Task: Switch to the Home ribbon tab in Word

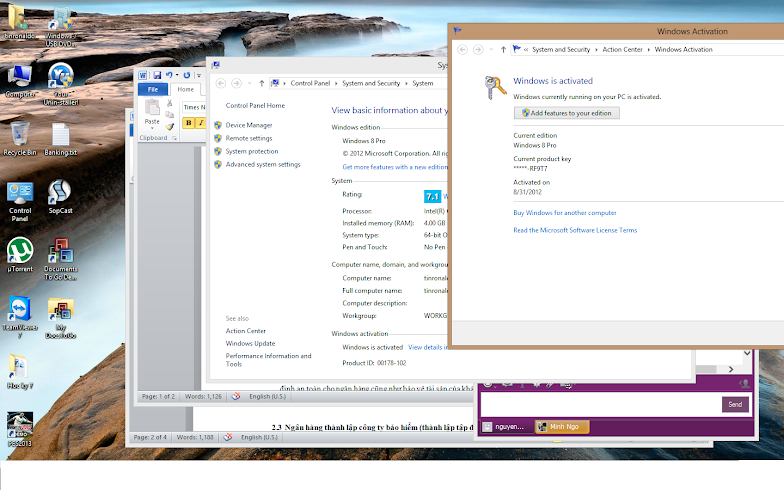Action: [x=186, y=90]
